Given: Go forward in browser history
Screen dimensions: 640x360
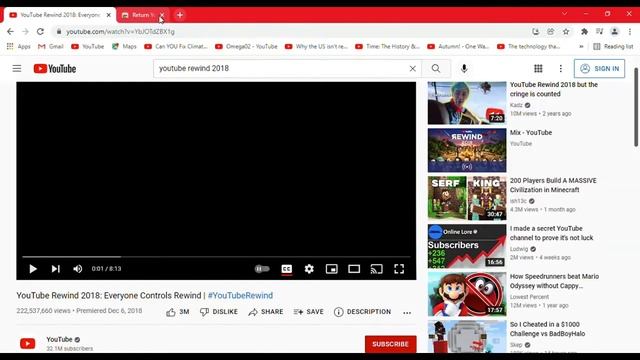Looking at the screenshot, I should point(25,31).
